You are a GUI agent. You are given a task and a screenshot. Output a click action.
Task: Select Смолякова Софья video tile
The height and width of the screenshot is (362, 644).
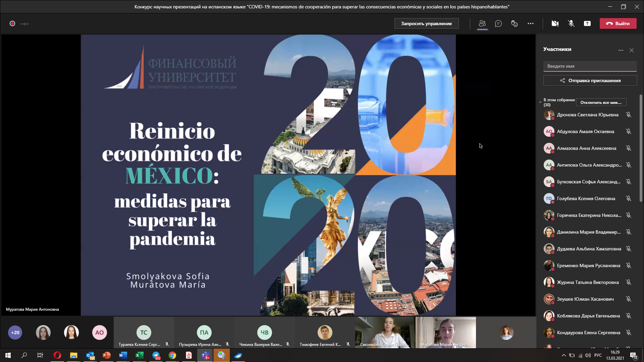pyautogui.click(x=385, y=333)
